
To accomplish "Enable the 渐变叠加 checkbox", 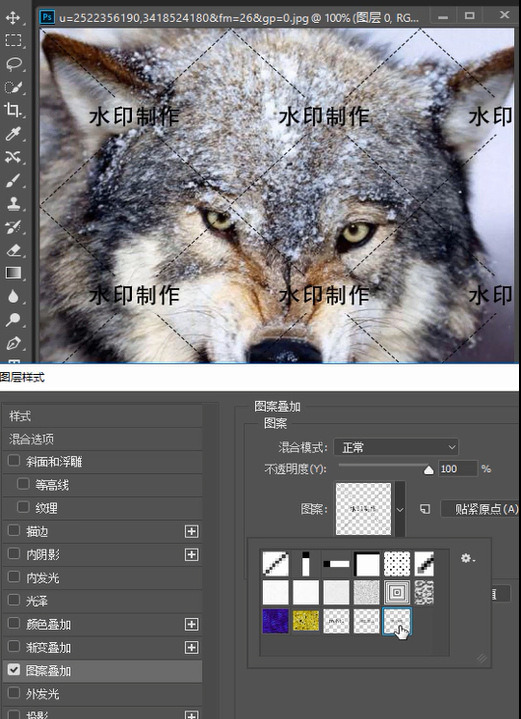I will 14,647.
